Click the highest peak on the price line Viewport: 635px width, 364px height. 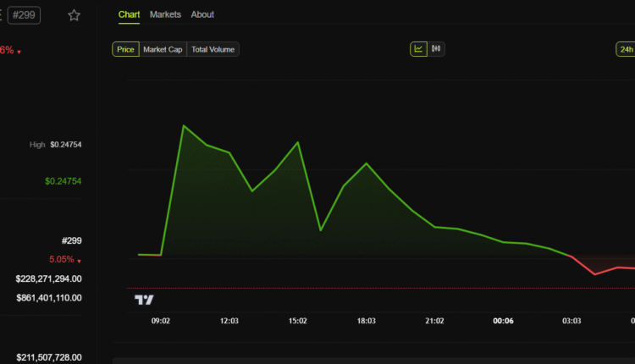(x=184, y=126)
